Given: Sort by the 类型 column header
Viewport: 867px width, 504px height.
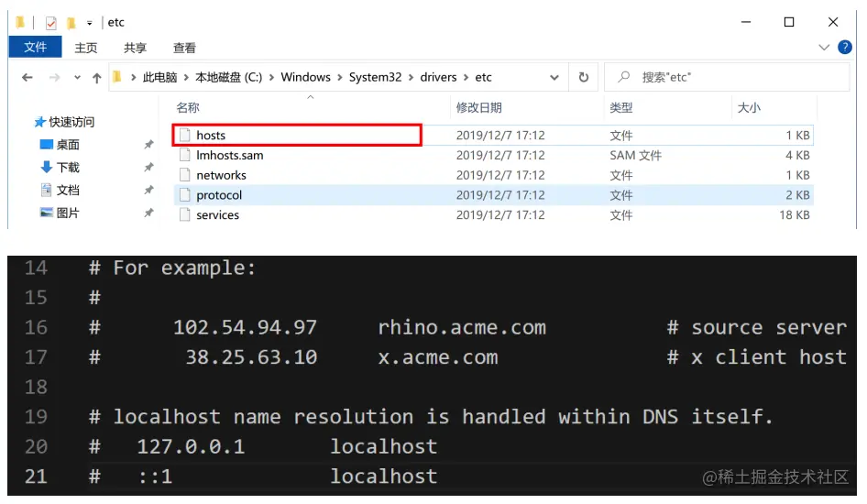Looking at the screenshot, I should pos(621,107).
